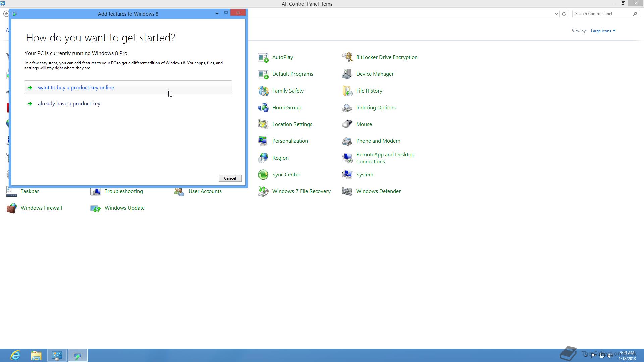The height and width of the screenshot is (362, 644).
Task: Open the System icon
Action: (x=347, y=175)
